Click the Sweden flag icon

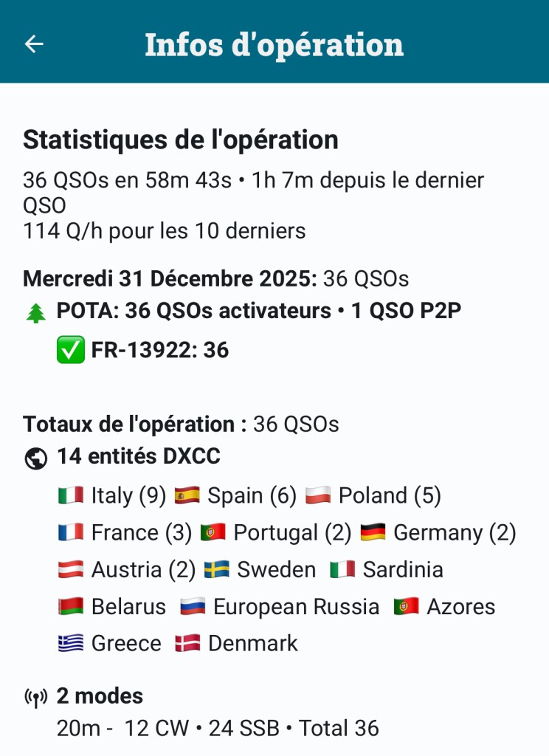pos(217,569)
